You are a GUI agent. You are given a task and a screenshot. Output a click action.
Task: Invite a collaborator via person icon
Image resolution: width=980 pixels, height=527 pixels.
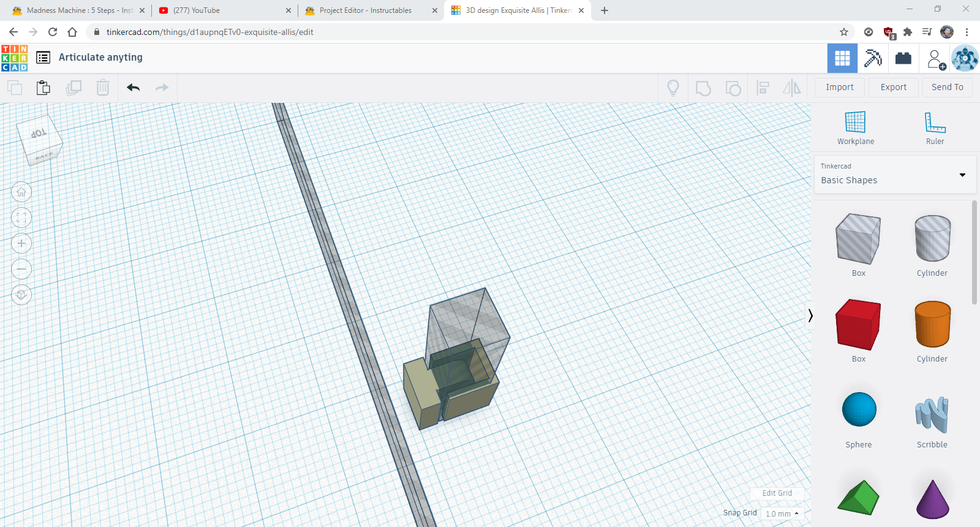pos(935,59)
